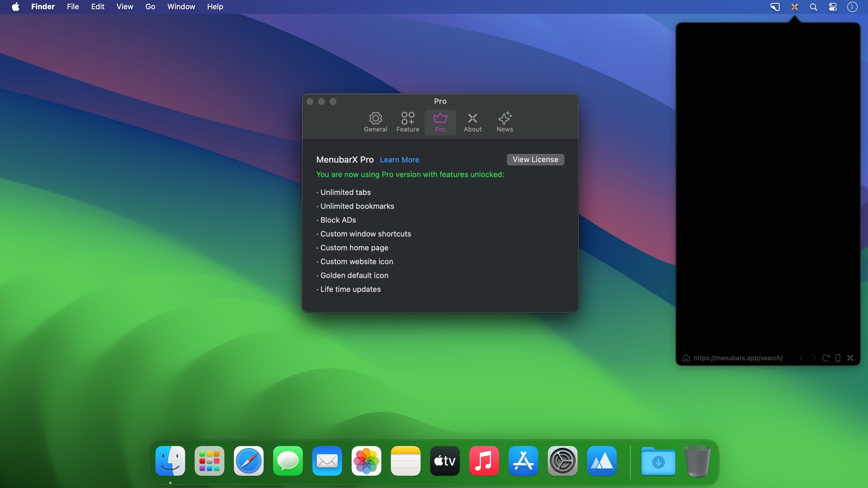Open the About tab

tap(472, 122)
